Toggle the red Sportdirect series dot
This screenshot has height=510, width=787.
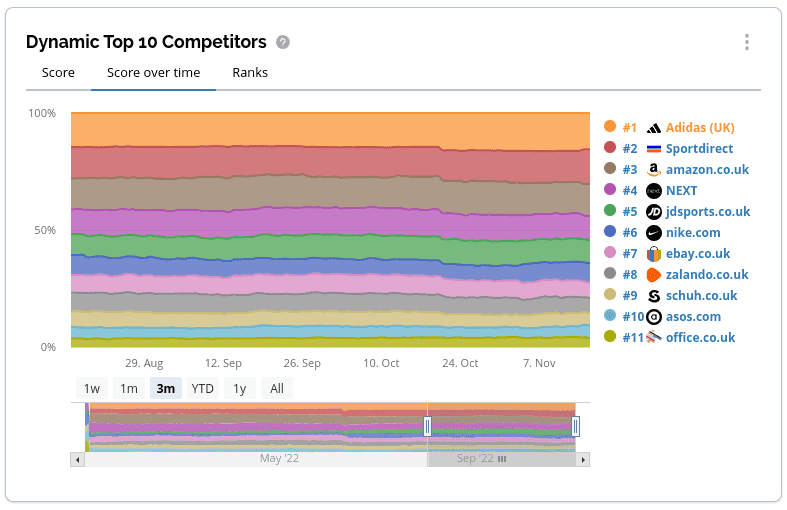610,147
